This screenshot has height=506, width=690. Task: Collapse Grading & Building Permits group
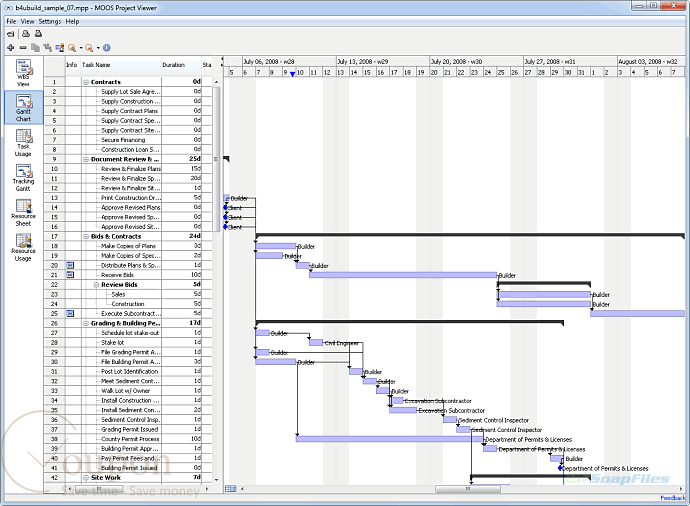point(86,323)
